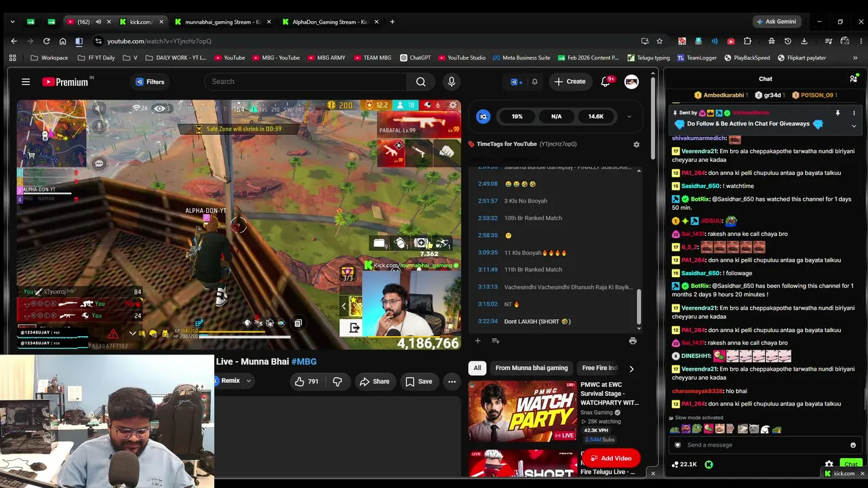Open the #MBG hashtag link

tap(304, 361)
